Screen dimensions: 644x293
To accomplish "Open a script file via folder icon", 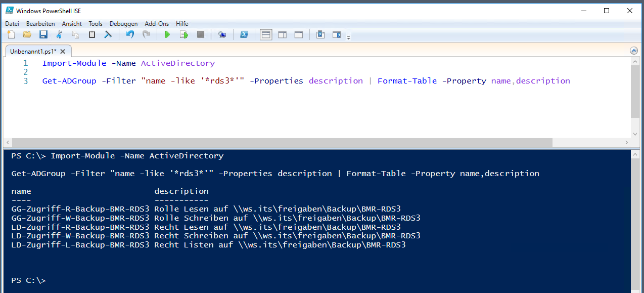I will [x=27, y=35].
